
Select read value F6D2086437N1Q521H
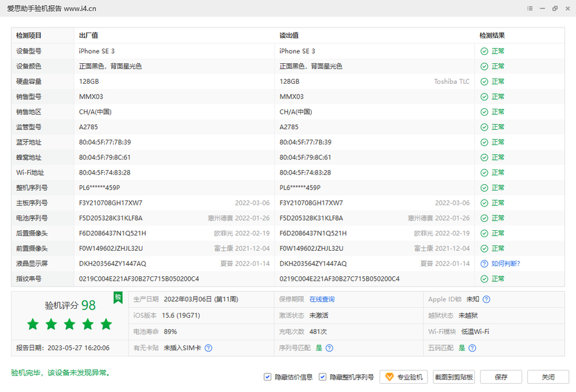point(313,233)
